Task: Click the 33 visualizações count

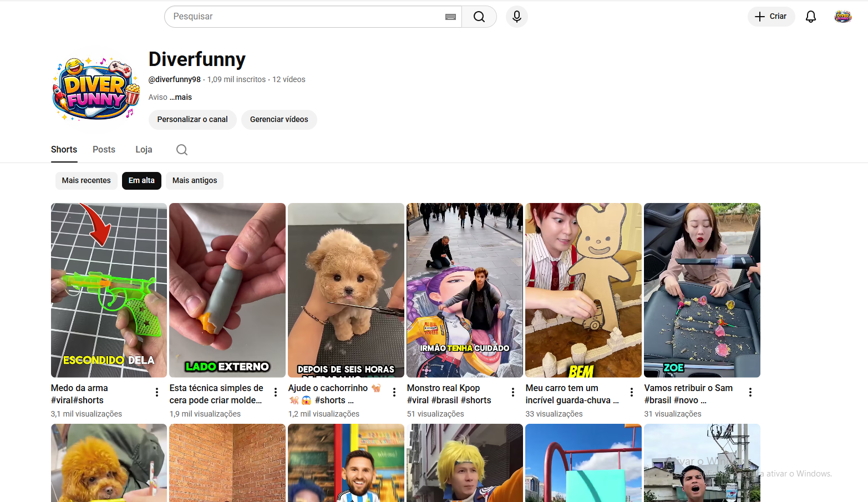Action: (554, 414)
